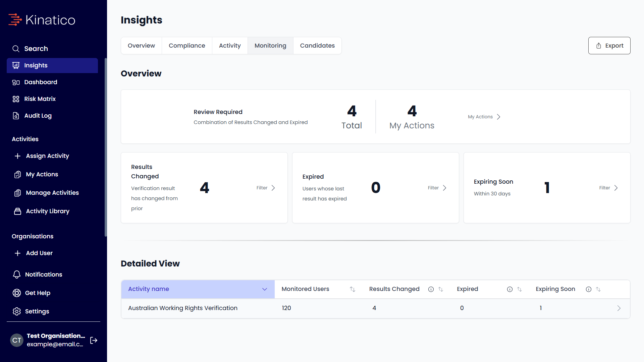Click the Settings gear icon
The width and height of the screenshot is (644, 362).
click(x=16, y=311)
